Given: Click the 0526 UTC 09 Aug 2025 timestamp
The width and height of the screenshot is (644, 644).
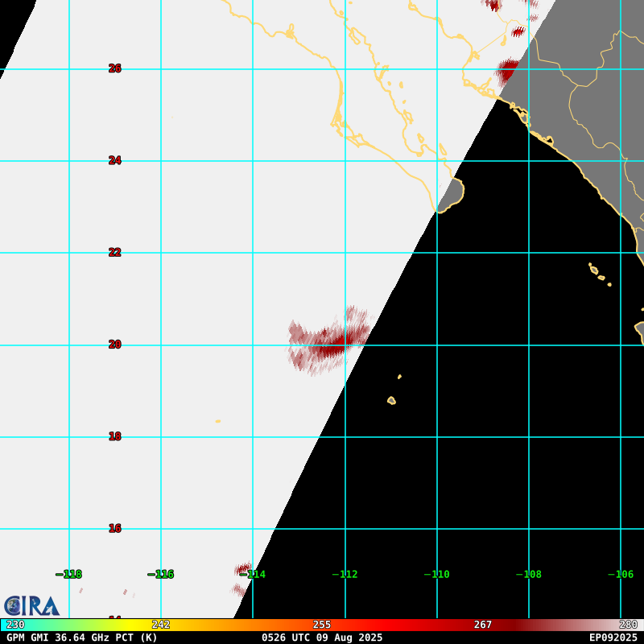Looking at the screenshot, I should point(322,638).
